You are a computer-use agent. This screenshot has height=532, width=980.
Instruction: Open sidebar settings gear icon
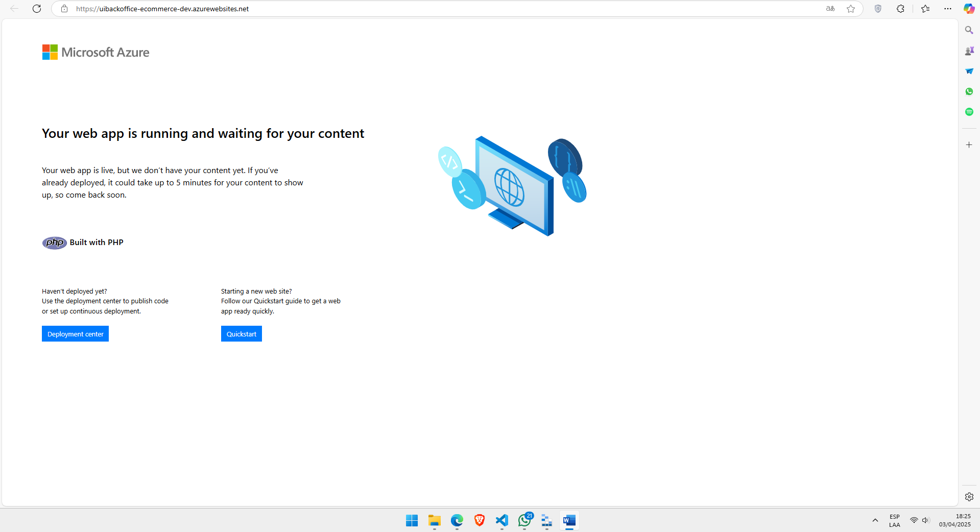(x=969, y=497)
